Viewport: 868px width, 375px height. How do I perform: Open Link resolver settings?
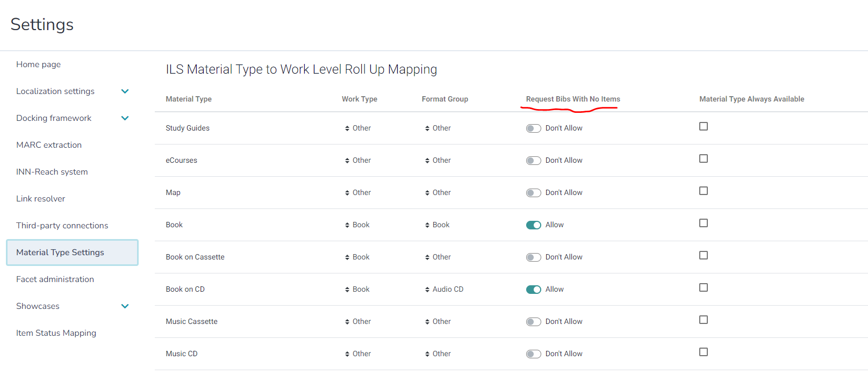[41, 199]
